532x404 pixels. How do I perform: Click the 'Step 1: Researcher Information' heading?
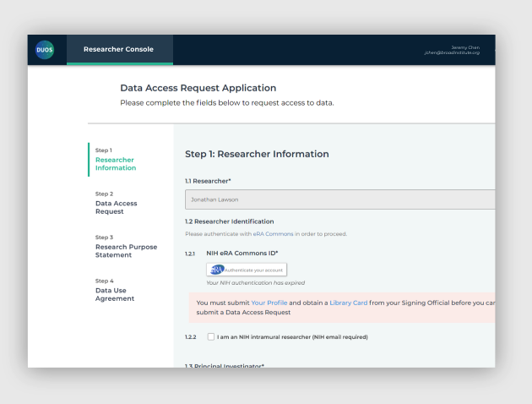click(x=257, y=154)
